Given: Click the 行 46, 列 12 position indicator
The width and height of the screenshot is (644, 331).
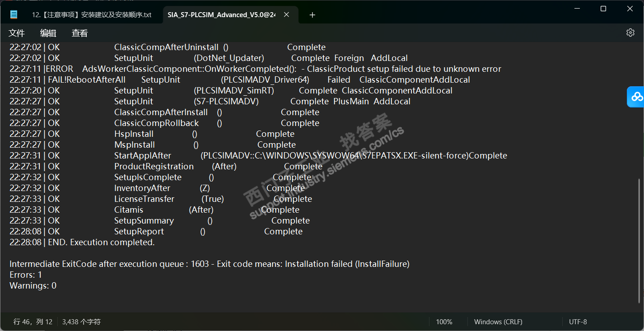Looking at the screenshot, I should coord(33,322).
